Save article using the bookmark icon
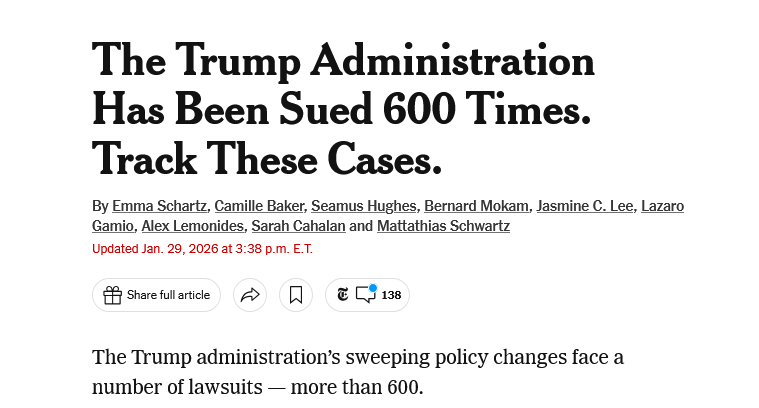 pos(296,295)
